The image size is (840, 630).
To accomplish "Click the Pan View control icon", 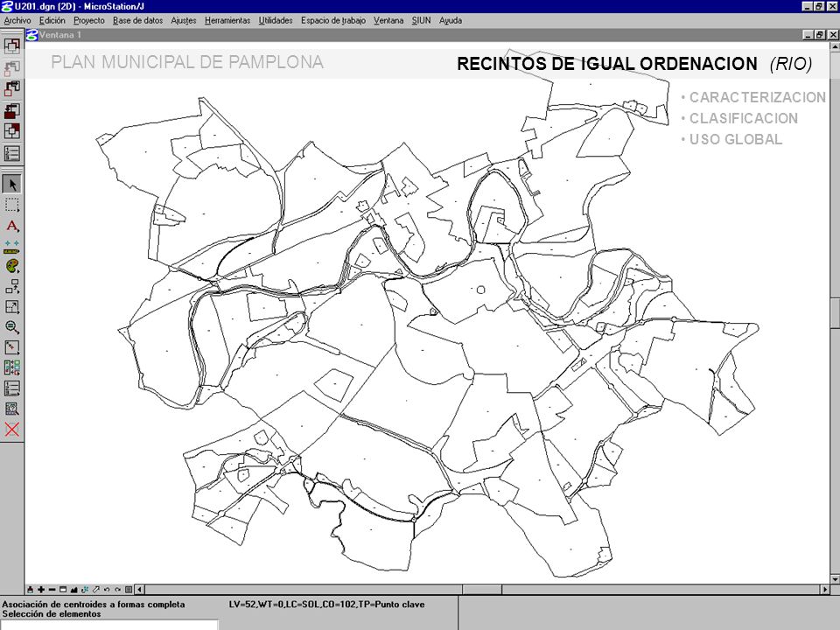I will click(x=96, y=589).
